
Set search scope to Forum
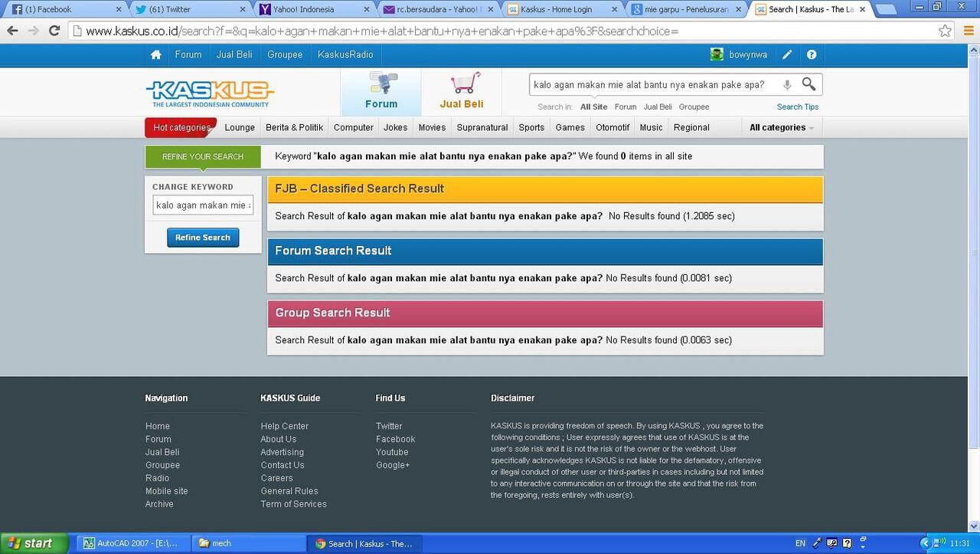(626, 107)
